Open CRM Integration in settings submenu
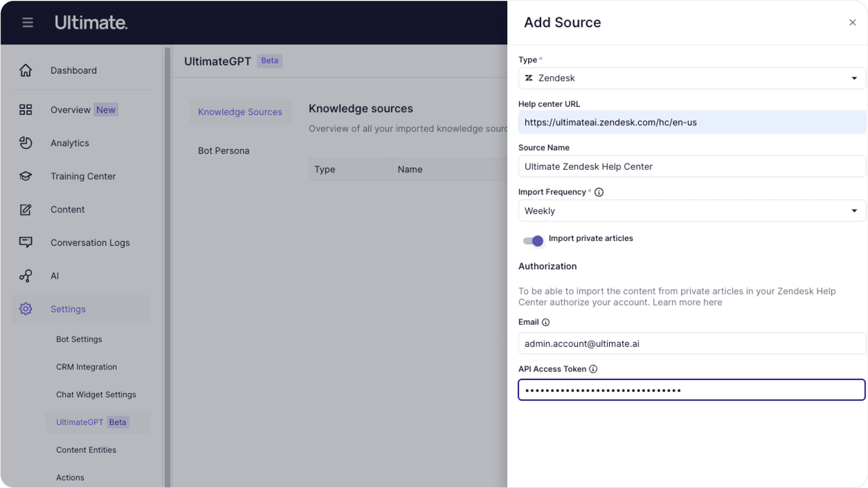 click(x=86, y=367)
